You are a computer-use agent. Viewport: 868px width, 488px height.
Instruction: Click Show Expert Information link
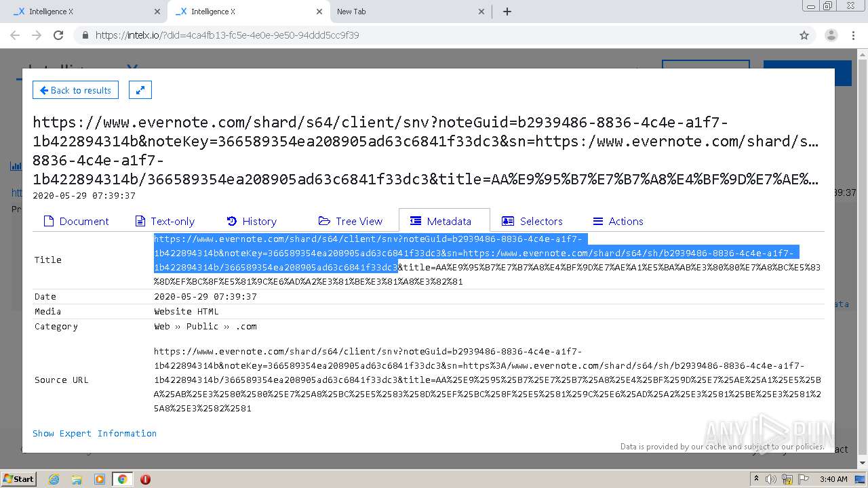pyautogui.click(x=94, y=433)
